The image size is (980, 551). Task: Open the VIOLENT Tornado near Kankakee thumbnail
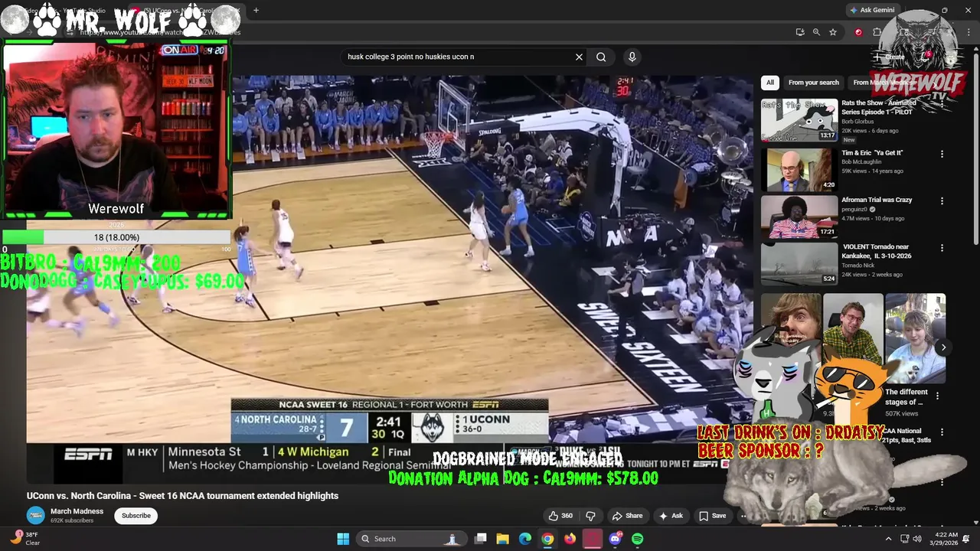point(799,264)
